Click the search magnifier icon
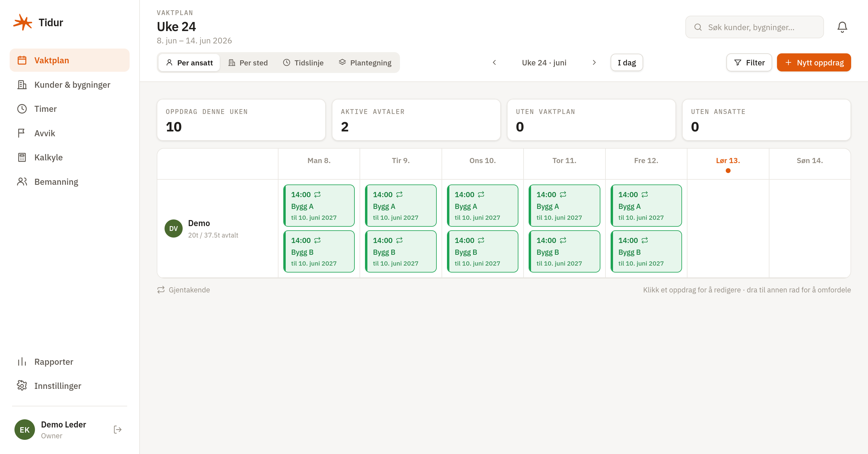Image resolution: width=868 pixels, height=454 pixels. pyautogui.click(x=698, y=27)
